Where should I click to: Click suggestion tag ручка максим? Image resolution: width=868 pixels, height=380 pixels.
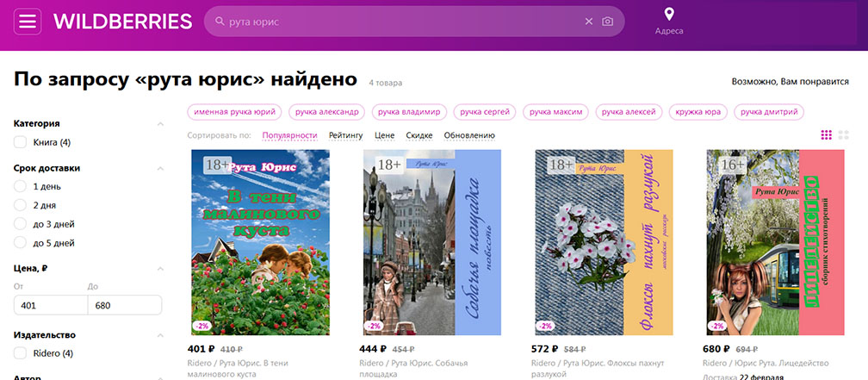point(556,112)
